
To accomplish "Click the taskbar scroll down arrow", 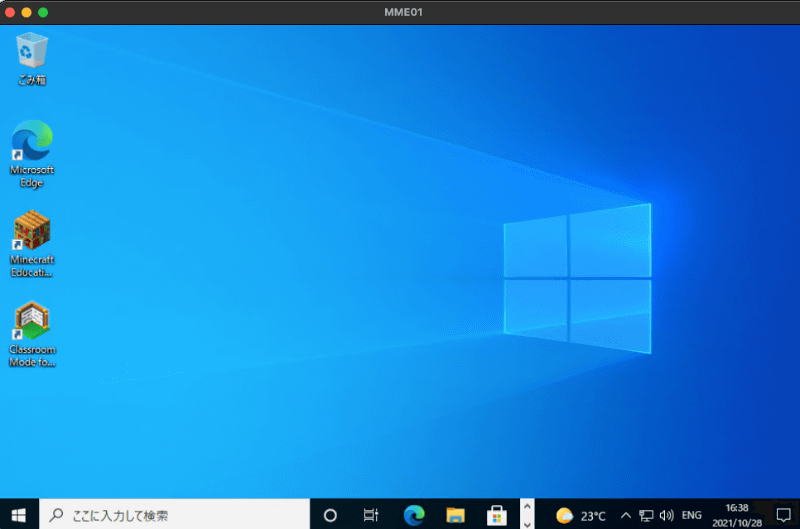I will coord(527,523).
